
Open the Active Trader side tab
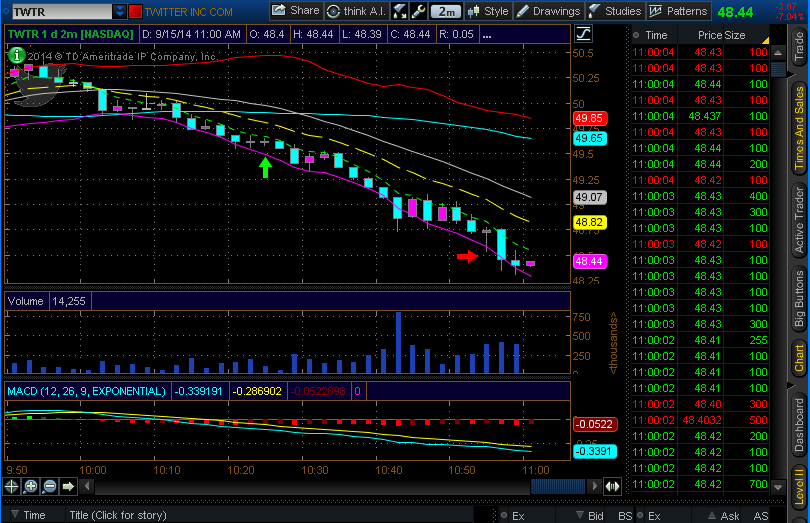point(799,221)
